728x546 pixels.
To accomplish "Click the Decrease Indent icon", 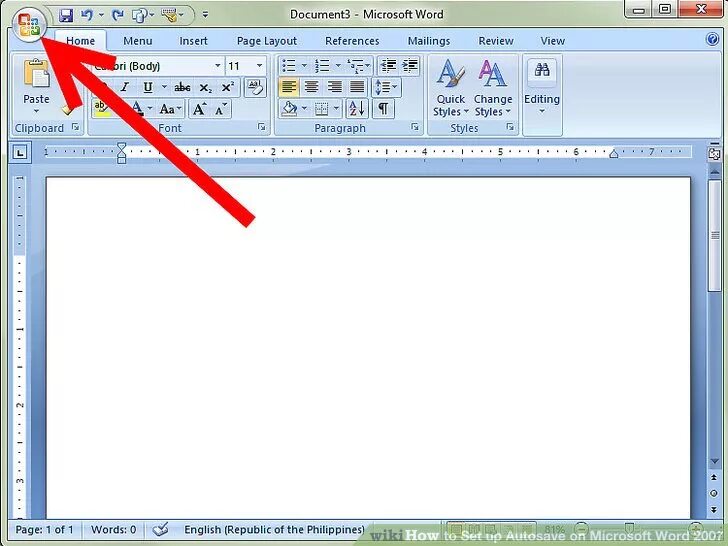I will tap(388, 65).
